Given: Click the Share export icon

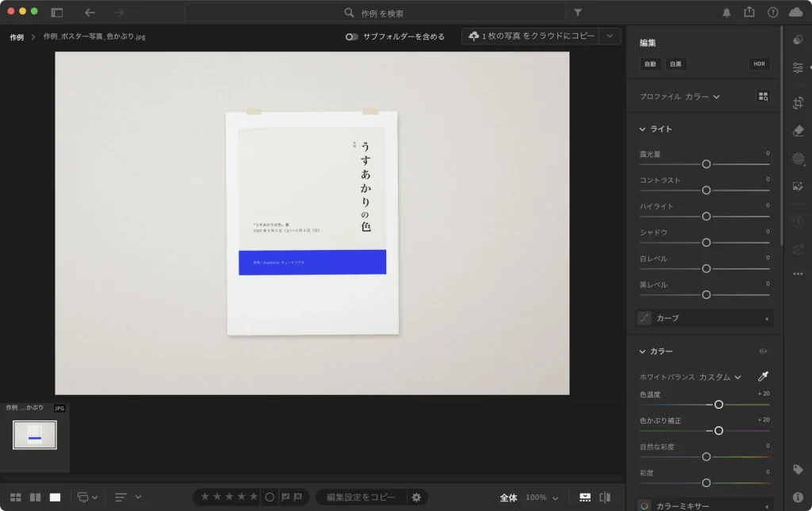Looking at the screenshot, I should pyautogui.click(x=749, y=12).
